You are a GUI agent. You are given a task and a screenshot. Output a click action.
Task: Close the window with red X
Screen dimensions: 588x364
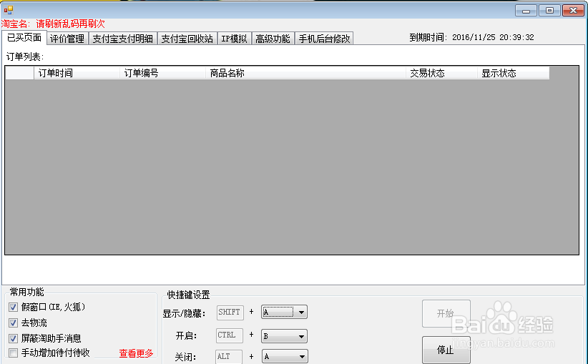[x=573, y=11]
